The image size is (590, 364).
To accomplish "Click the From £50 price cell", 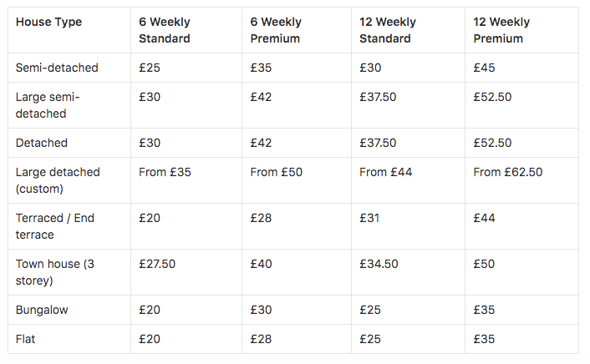I will click(x=276, y=173).
